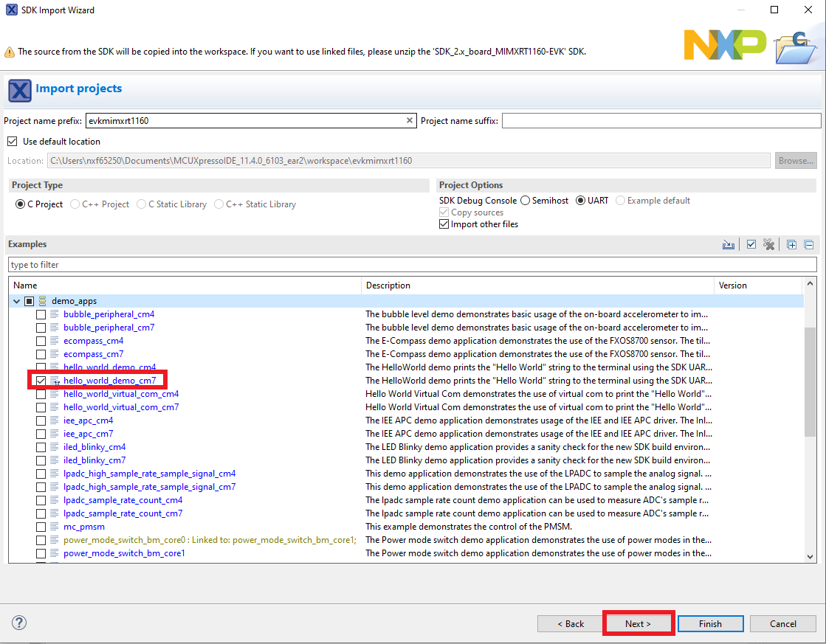Click the collapse all tree icon
The width and height of the screenshot is (826, 644).
[x=808, y=245]
